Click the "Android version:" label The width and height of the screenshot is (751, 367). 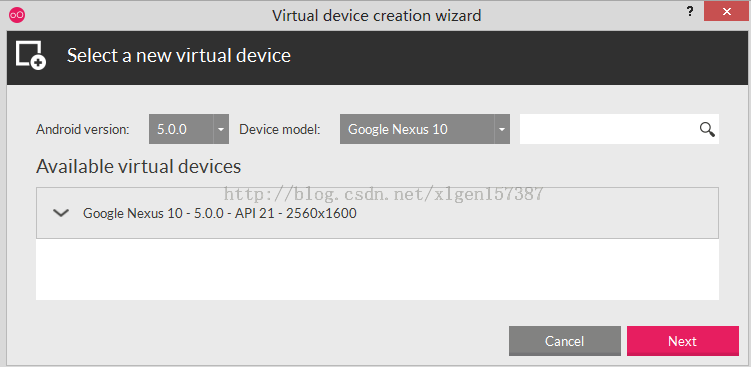[83, 129]
